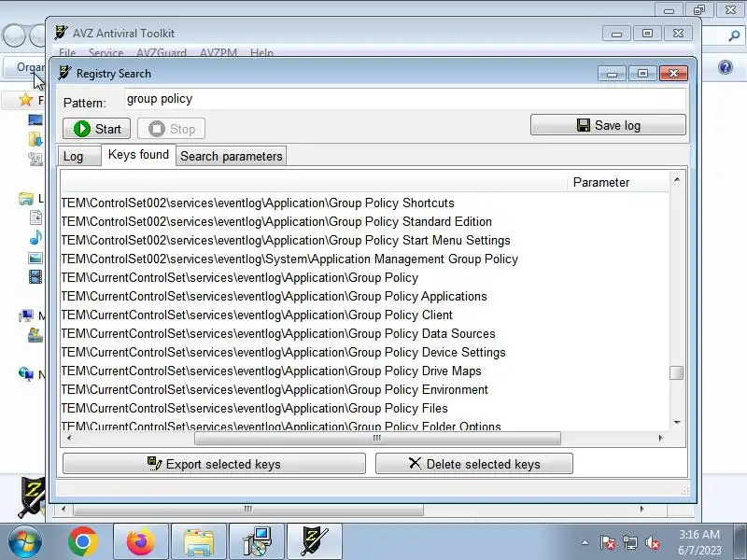Open the Explorer help icon

click(726, 67)
